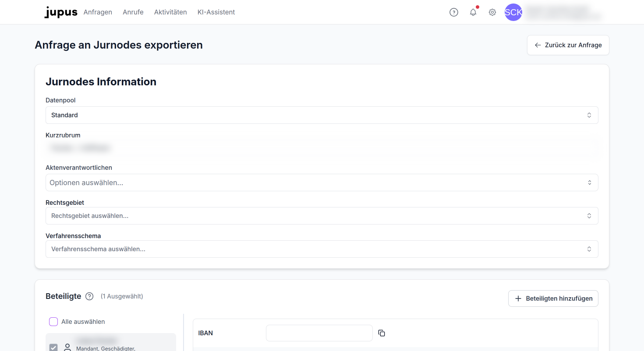
Task: Go to Anrufe
Action: coord(133,12)
